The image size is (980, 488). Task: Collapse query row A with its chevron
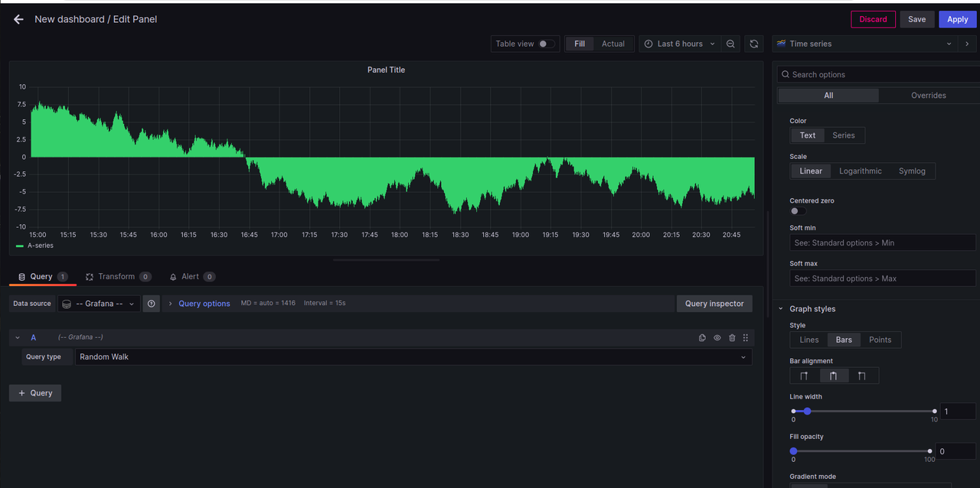[x=18, y=337]
